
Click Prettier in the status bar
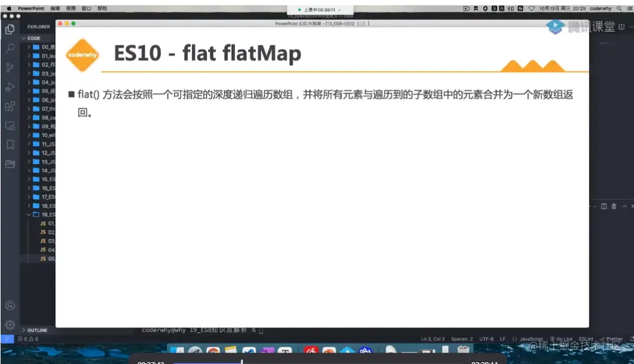coord(611,339)
